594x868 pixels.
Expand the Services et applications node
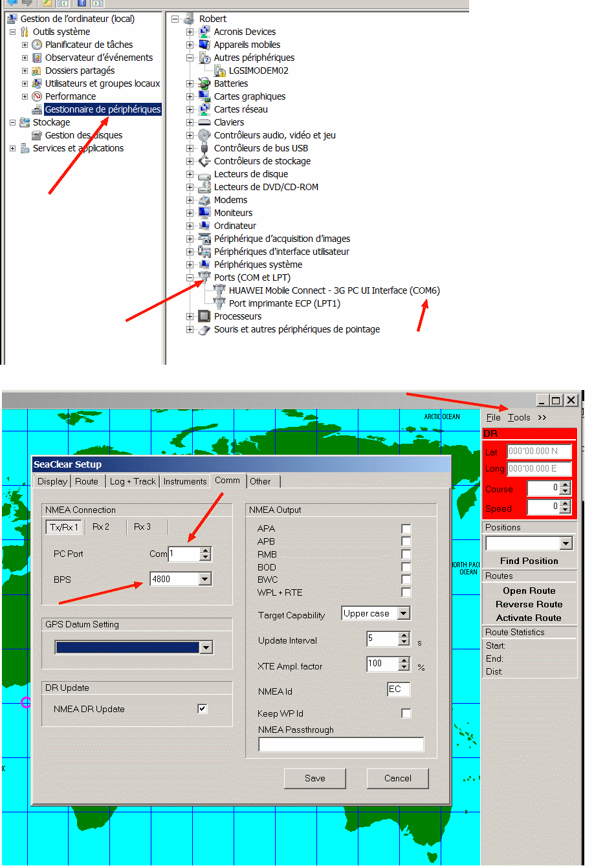[12, 148]
